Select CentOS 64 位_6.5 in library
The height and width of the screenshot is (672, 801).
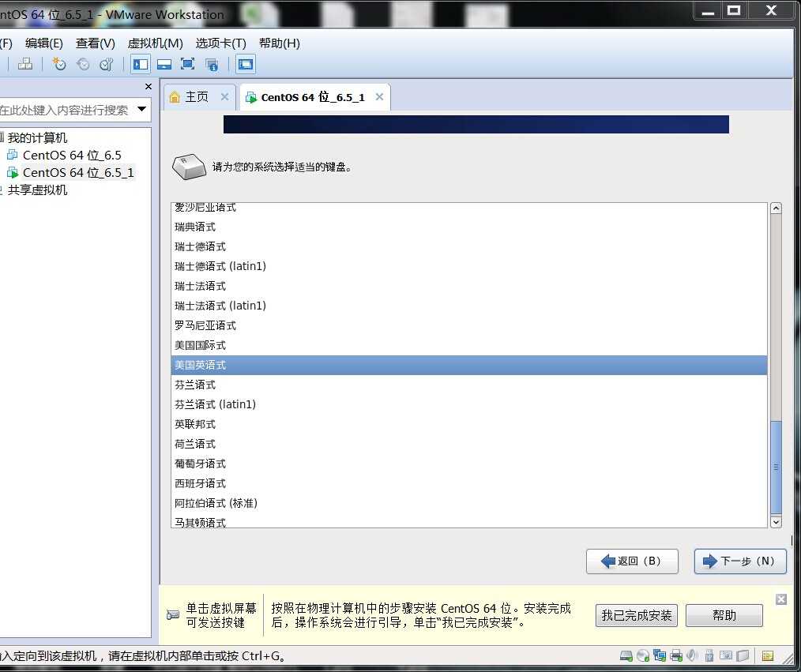[x=72, y=156]
